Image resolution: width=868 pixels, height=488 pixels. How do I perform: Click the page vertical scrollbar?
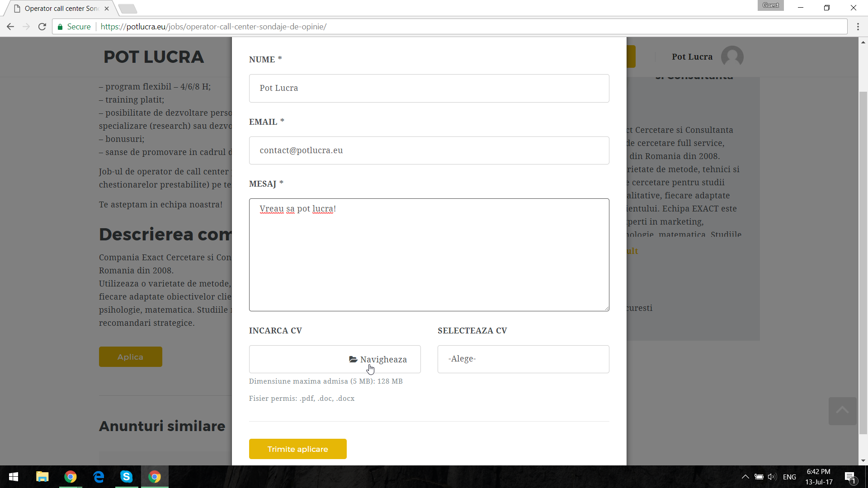pyautogui.click(x=863, y=262)
